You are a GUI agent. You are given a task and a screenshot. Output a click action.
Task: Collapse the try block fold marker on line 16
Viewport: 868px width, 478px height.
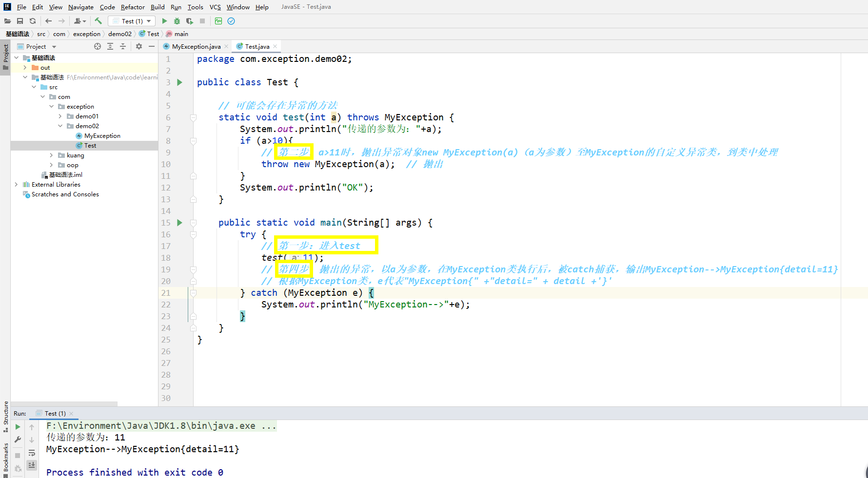193,234
